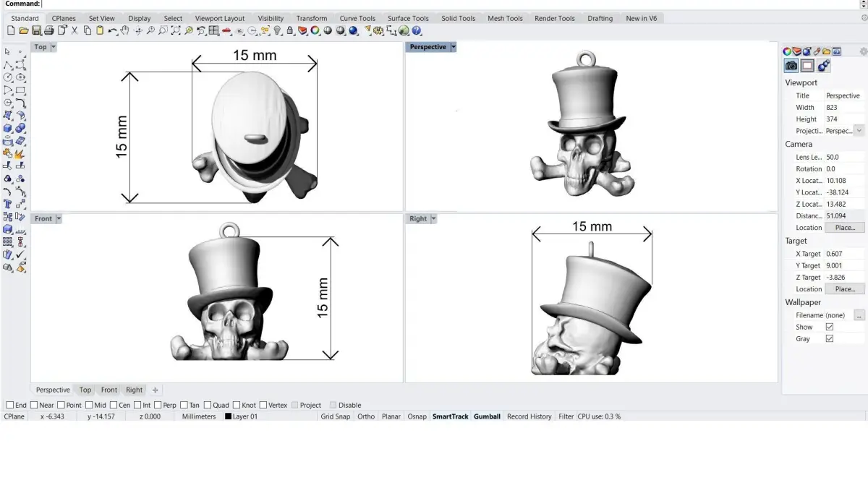Select the Explode tool
Image resolution: width=868 pixels, height=488 pixels.
(20, 153)
